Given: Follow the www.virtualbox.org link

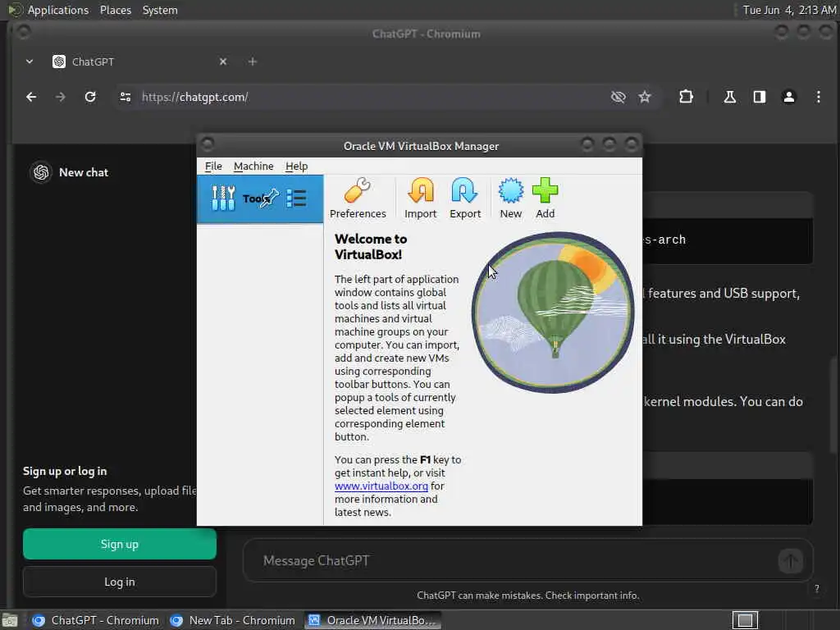Looking at the screenshot, I should click(381, 486).
